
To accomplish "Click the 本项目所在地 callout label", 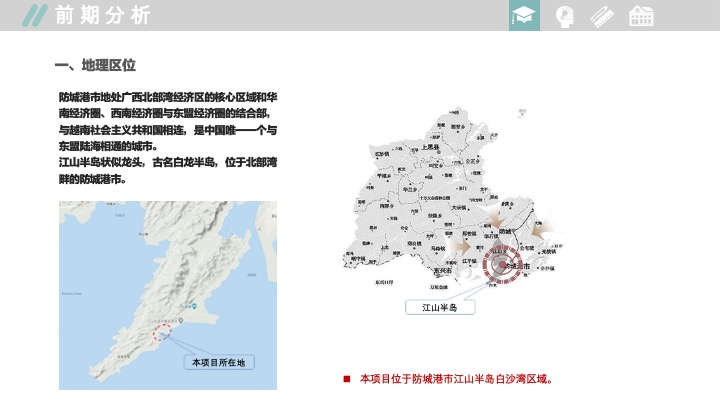I will (x=219, y=362).
